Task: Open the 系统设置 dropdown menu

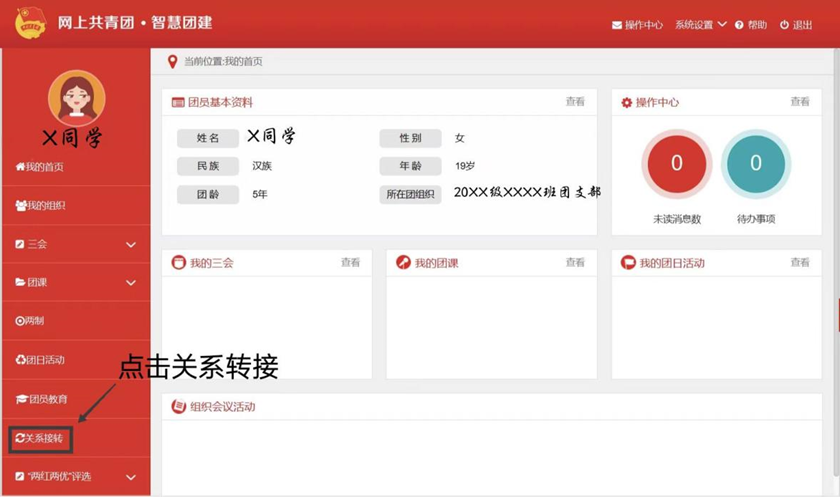Action: [x=700, y=25]
